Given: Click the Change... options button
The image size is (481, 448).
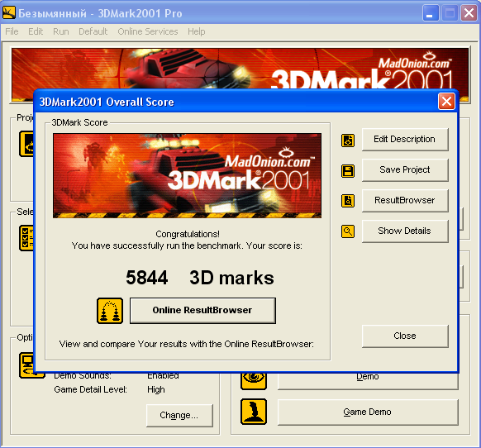Looking at the screenshot, I should pyautogui.click(x=179, y=416).
